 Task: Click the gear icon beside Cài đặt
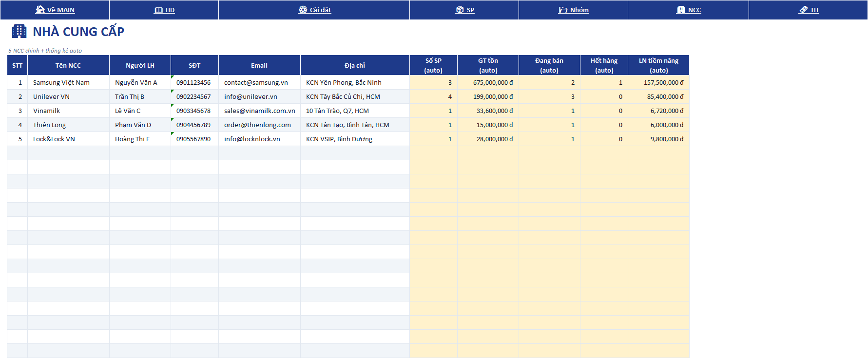(x=303, y=10)
